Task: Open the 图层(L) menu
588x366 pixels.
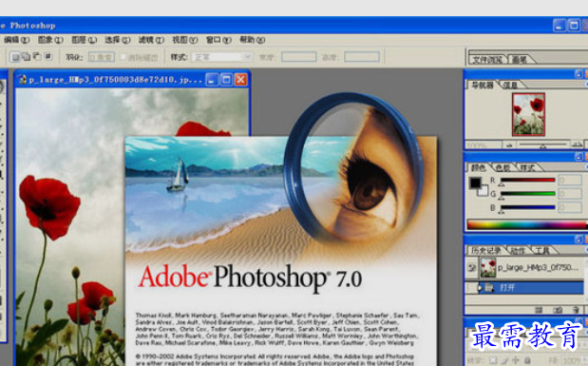Action: click(84, 39)
